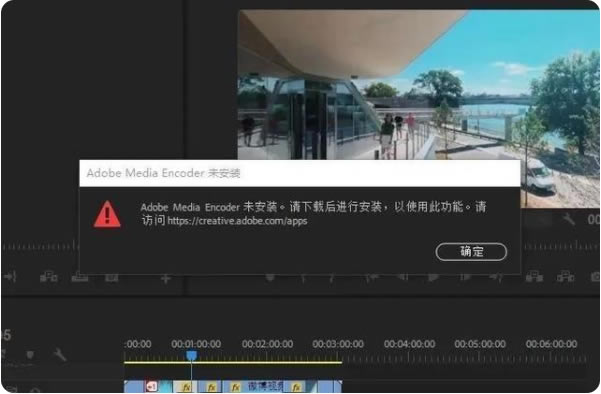Go to Out point in Program Monitor
601x394 pixels.
(x=496, y=277)
